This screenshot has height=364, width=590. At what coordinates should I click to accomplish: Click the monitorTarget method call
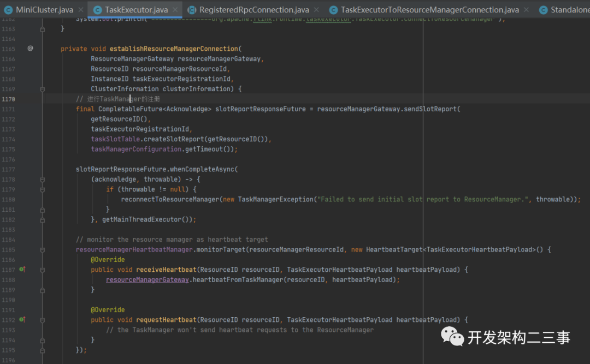[221, 250]
